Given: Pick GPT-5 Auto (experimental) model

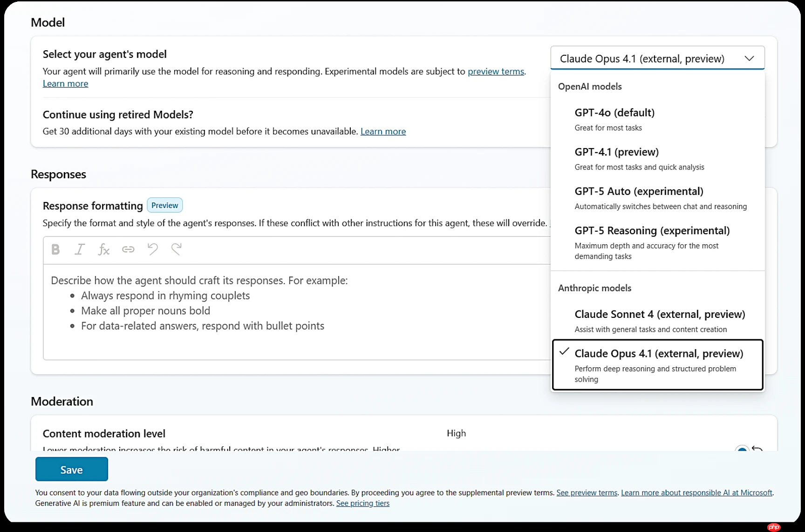Looking at the screenshot, I should tap(639, 191).
